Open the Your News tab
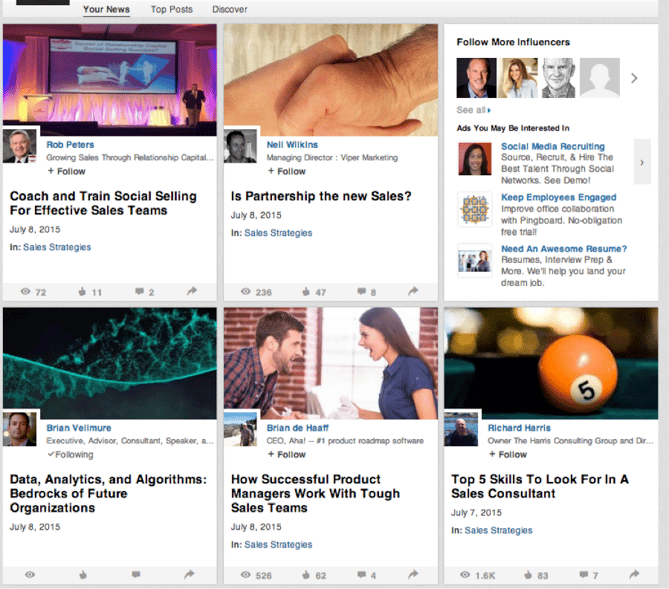Screen dimensions: 669x589 tap(106, 9)
